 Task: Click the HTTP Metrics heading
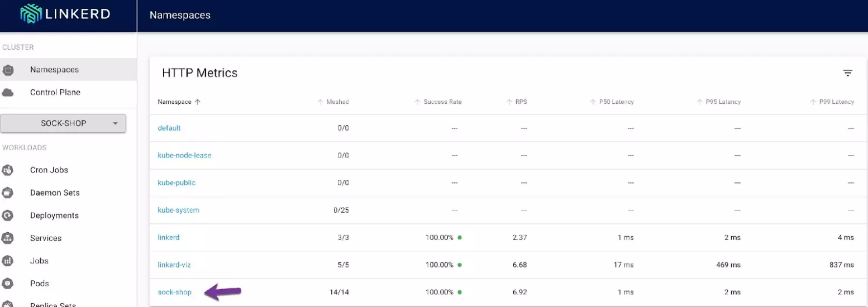[x=200, y=73]
